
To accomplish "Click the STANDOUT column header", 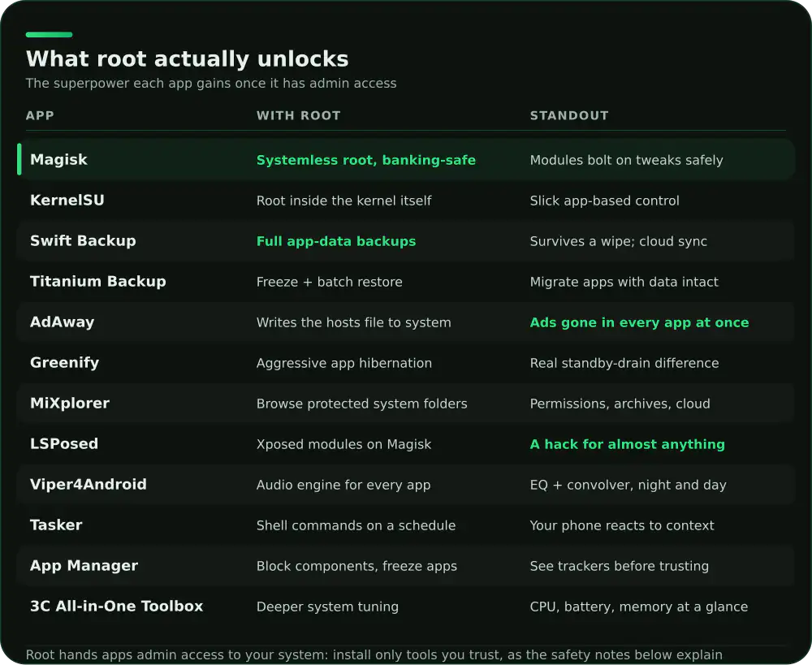I will coord(569,115).
